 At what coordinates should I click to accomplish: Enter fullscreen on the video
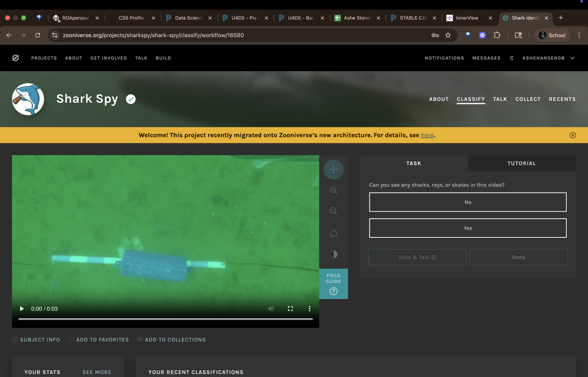coord(290,309)
